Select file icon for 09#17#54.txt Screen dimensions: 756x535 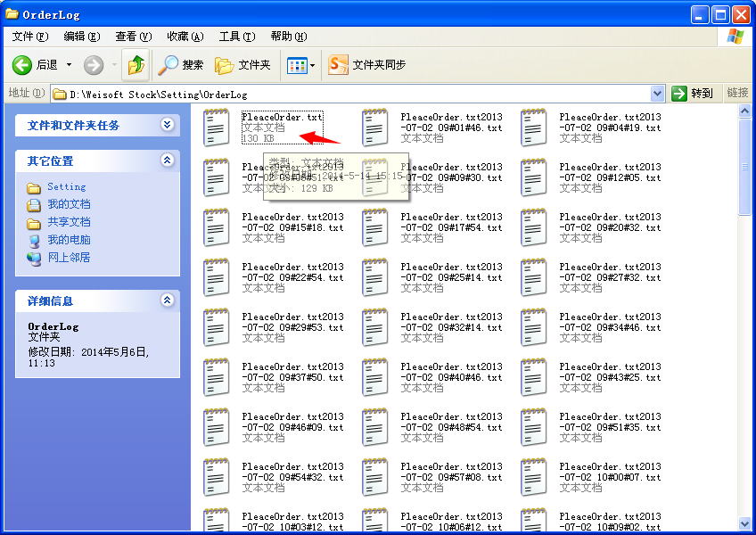click(374, 227)
